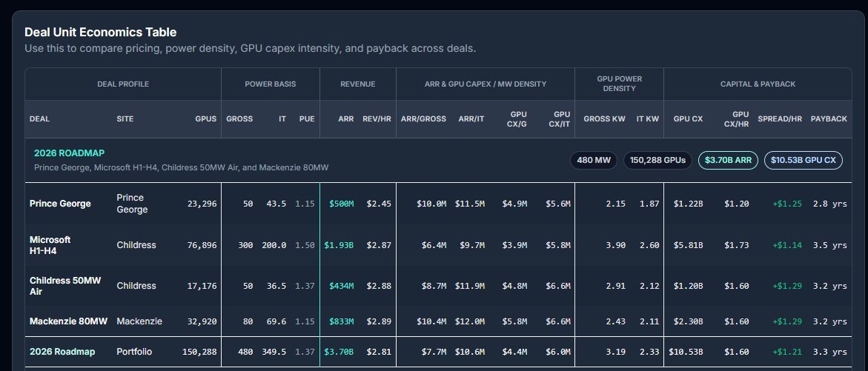Click the 3.5 yrs payback cell
The image size is (868, 371).
click(x=829, y=245)
